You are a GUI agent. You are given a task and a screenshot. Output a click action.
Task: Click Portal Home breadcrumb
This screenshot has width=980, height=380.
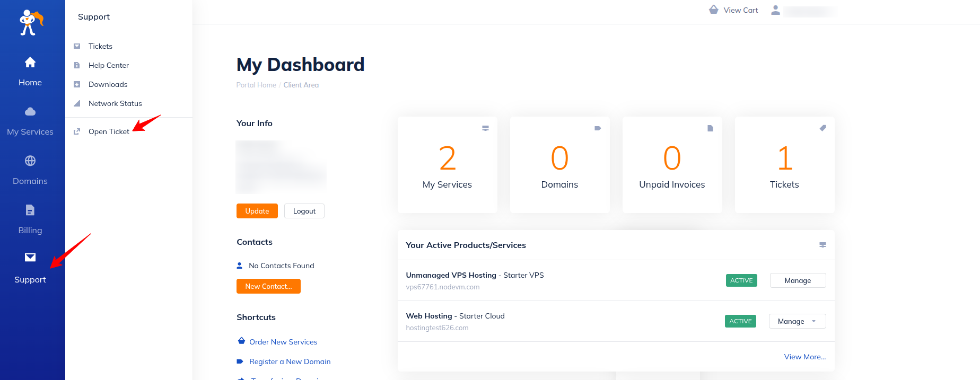pyautogui.click(x=256, y=85)
